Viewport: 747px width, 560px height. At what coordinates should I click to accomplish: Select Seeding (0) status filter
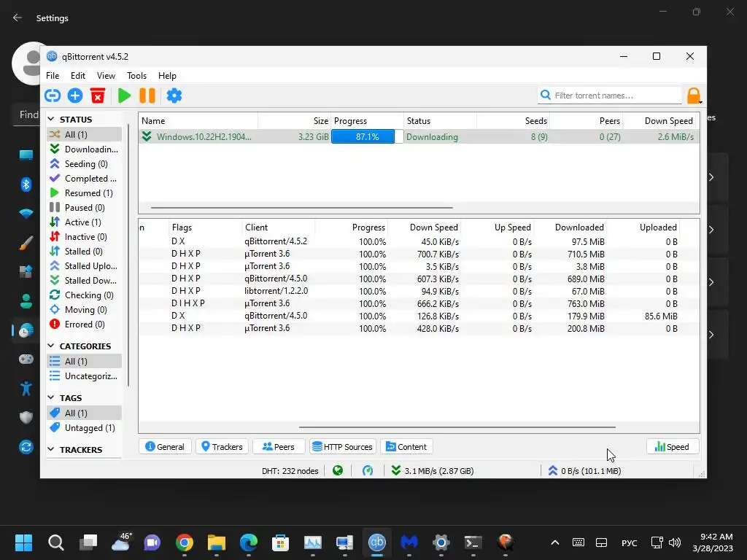click(85, 164)
